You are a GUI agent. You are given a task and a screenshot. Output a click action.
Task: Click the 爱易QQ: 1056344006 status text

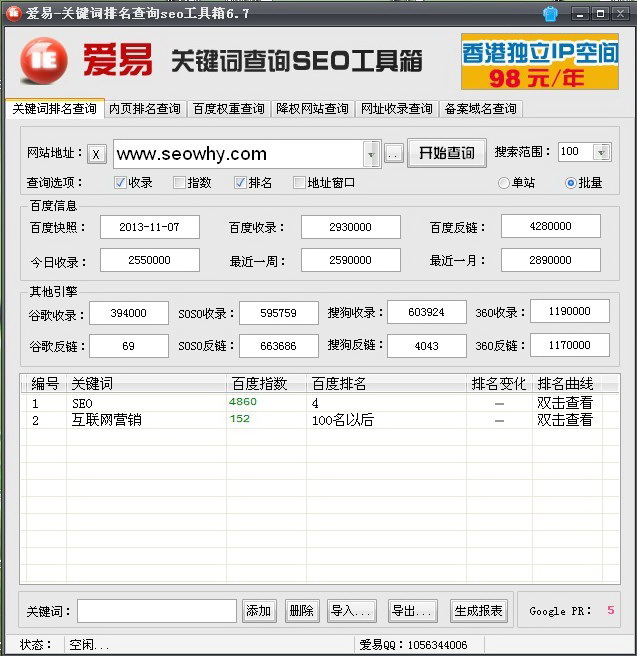point(413,645)
